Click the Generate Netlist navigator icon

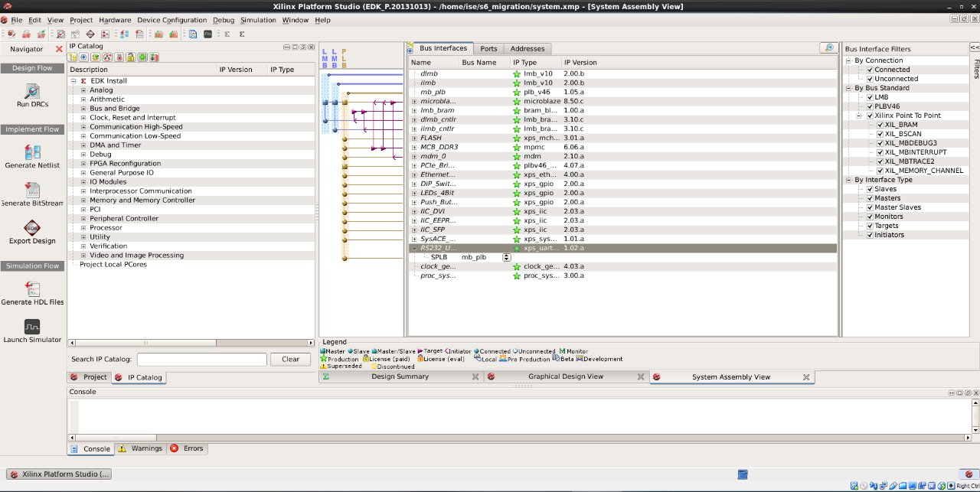(32, 152)
